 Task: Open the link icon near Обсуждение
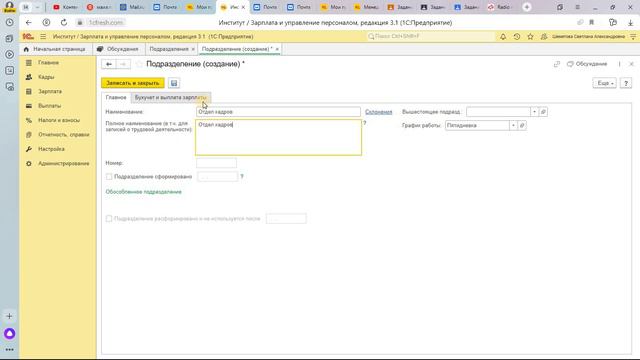click(557, 64)
